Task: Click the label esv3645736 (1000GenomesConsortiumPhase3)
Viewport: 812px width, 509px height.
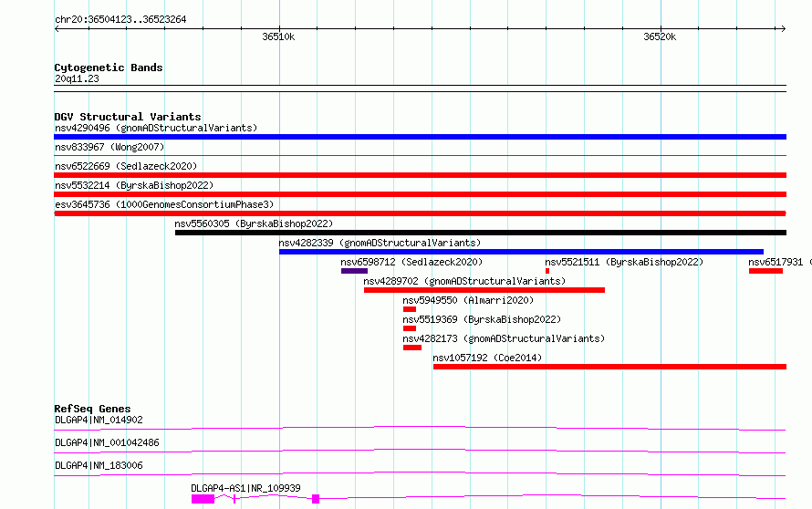Action: pyautogui.click(x=164, y=204)
